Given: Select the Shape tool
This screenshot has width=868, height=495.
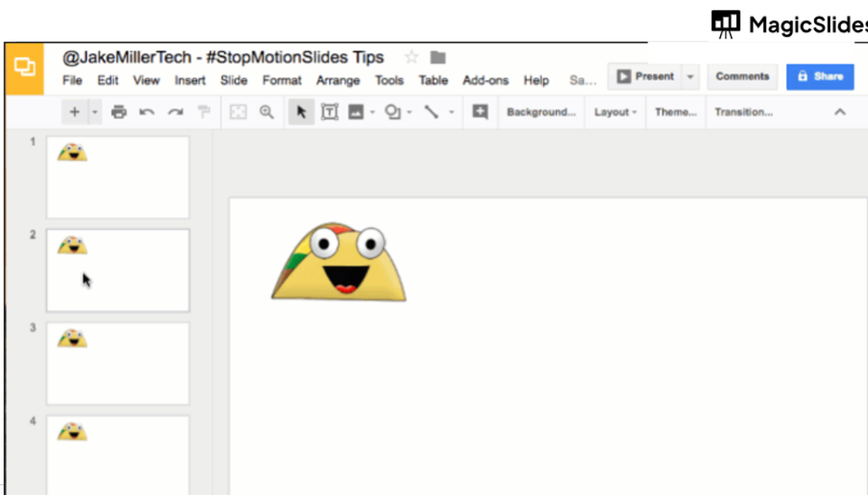Looking at the screenshot, I should [x=393, y=112].
